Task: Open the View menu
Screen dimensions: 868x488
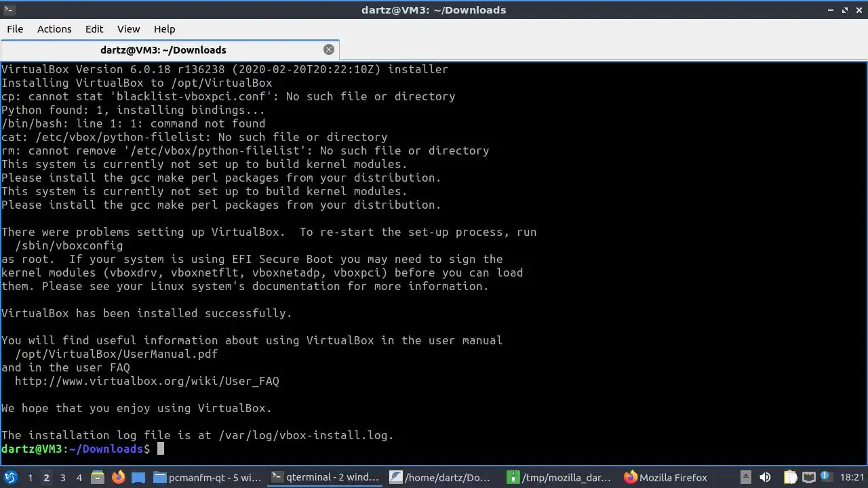Action: coord(128,29)
